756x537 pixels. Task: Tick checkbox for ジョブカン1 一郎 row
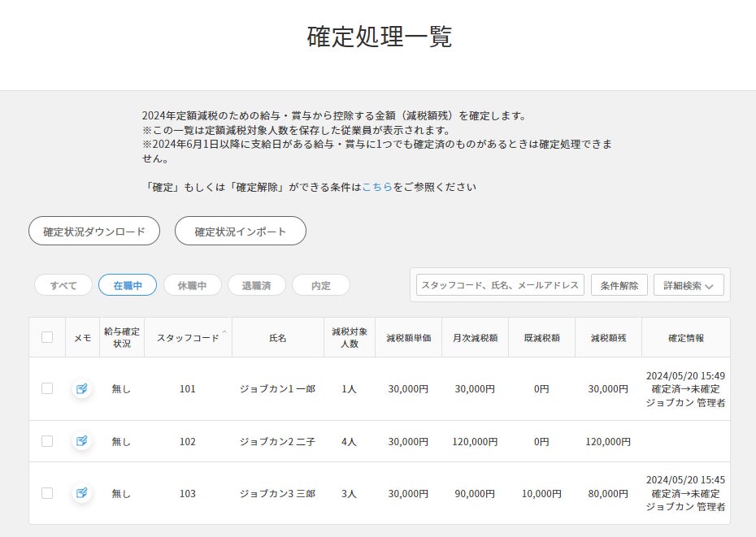(47, 388)
